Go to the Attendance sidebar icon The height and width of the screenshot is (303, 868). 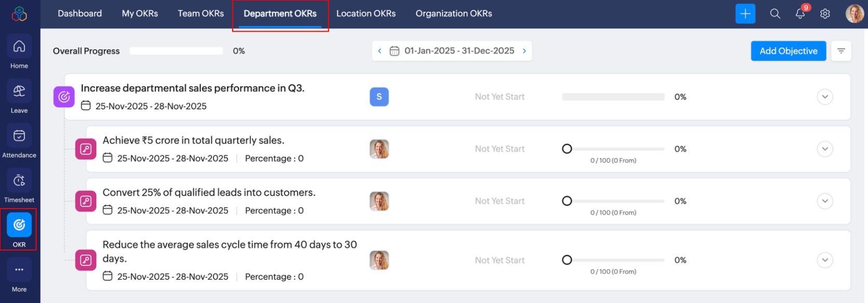(19, 136)
